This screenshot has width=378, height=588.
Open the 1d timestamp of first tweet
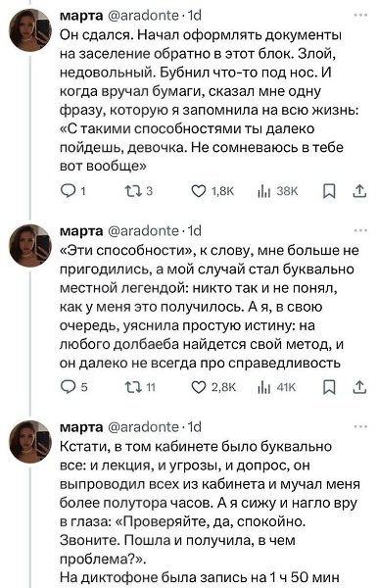[x=195, y=15]
